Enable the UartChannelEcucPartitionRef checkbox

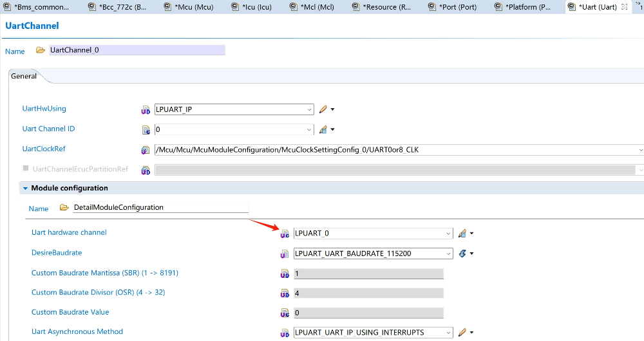point(26,169)
